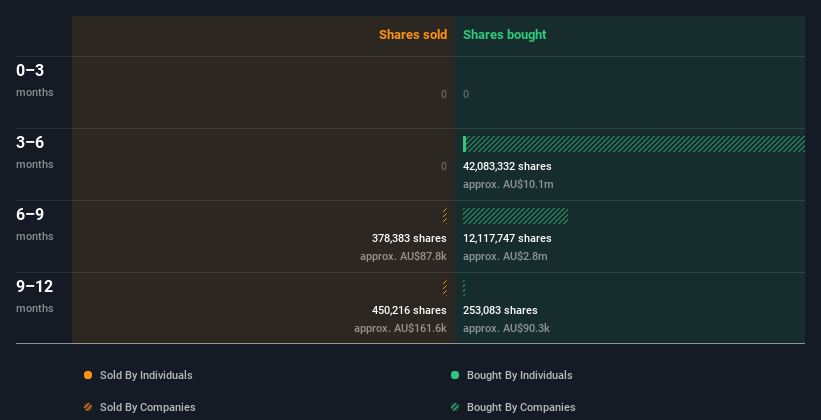Select the Bought By Individuals legend label

[519, 375]
